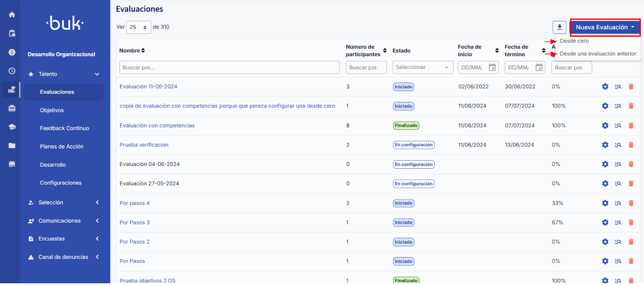Open the clock icon in left rail
This screenshot has width=644, height=286.
pyautogui.click(x=12, y=71)
